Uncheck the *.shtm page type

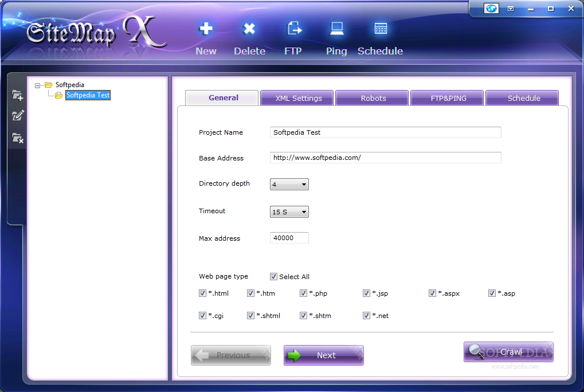(x=303, y=316)
